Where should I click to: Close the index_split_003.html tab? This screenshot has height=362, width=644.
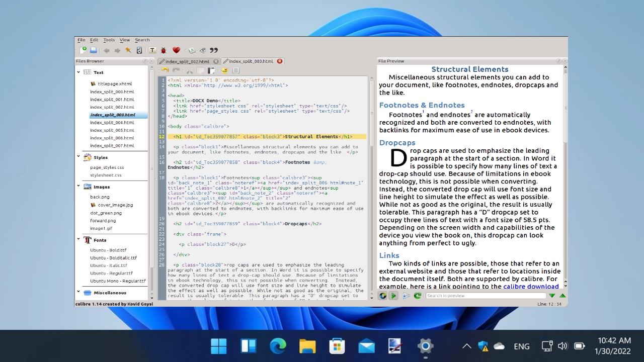(280, 61)
